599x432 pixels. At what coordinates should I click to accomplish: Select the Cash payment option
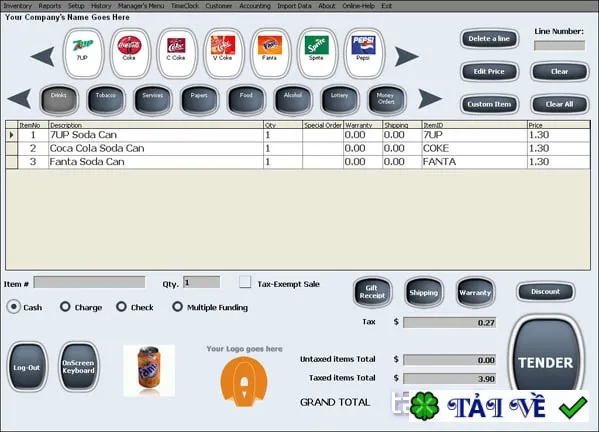click(14, 307)
